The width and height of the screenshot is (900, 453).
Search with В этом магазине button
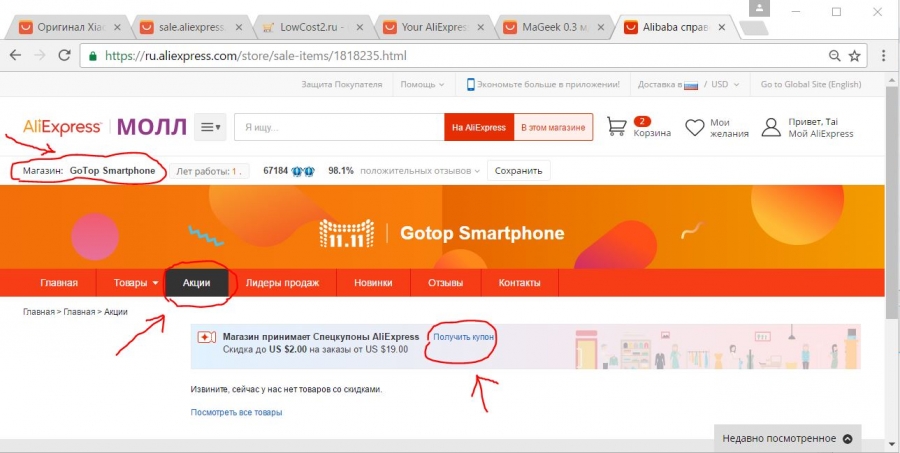[x=553, y=127]
